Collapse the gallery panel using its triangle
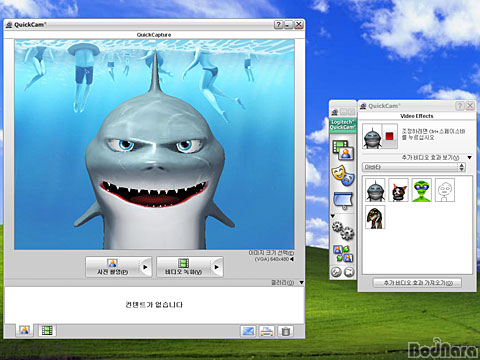480x360 pixels. point(301,283)
